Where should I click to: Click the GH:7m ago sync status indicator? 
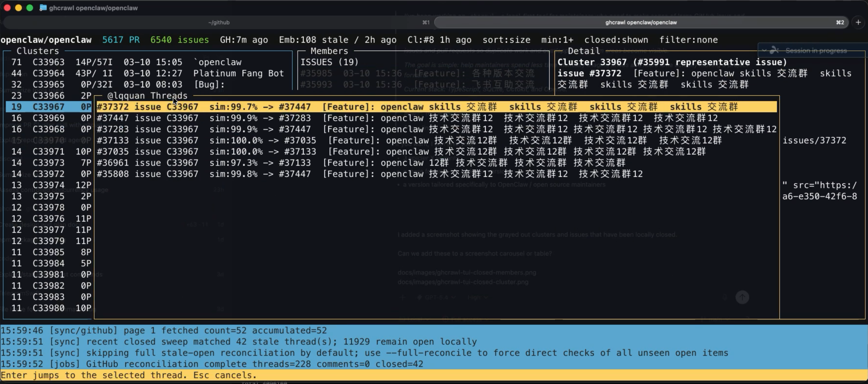[x=244, y=40]
